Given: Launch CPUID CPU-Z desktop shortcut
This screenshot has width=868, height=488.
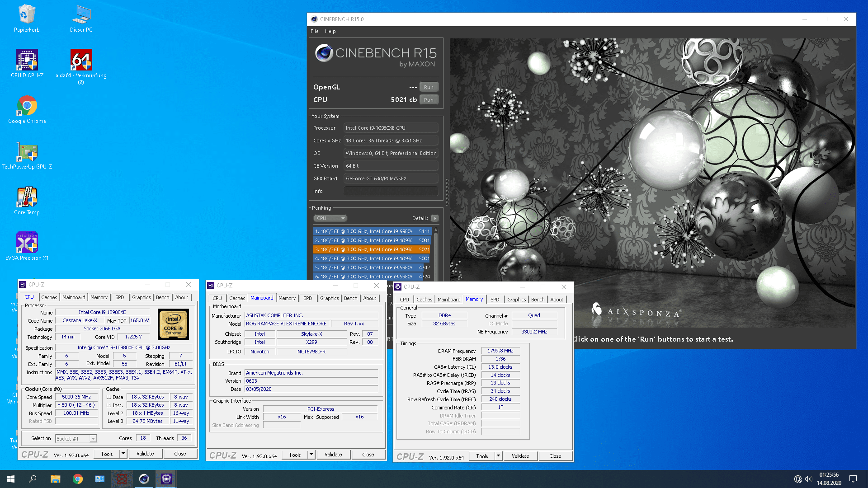Looking at the screenshot, I should 27,63.
